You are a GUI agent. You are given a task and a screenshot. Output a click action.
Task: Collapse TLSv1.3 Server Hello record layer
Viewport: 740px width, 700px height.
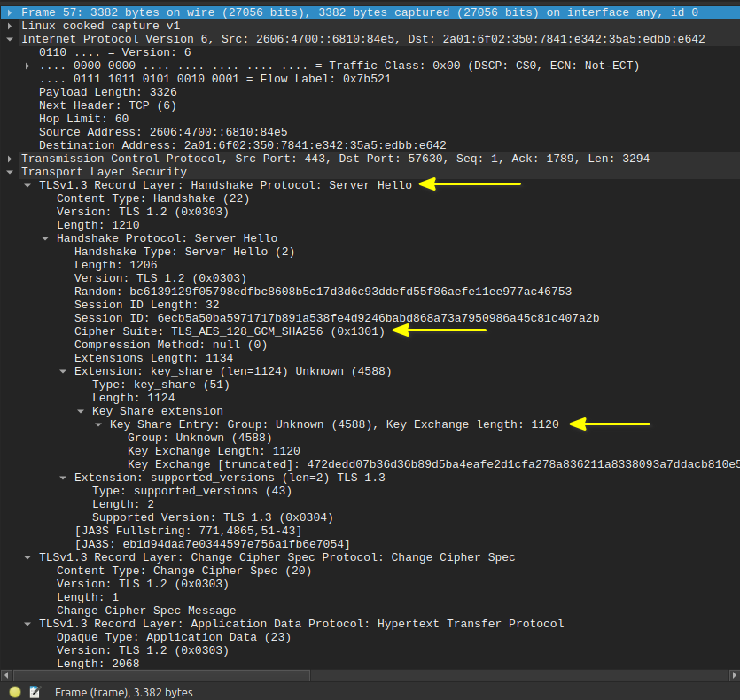(x=27, y=185)
